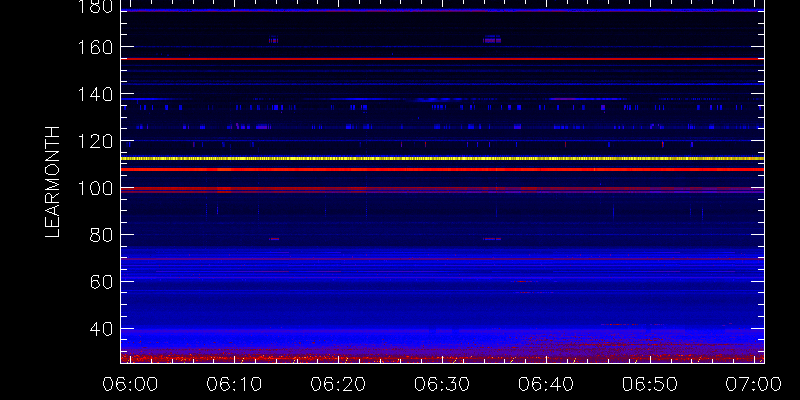Image resolution: width=800 pixels, height=400 pixels.
Task: Click the 06:30 time axis label
Action: point(442,384)
